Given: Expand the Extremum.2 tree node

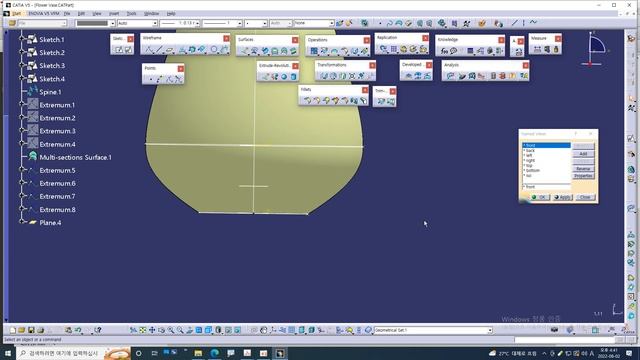Looking at the screenshot, I should 22,117.
